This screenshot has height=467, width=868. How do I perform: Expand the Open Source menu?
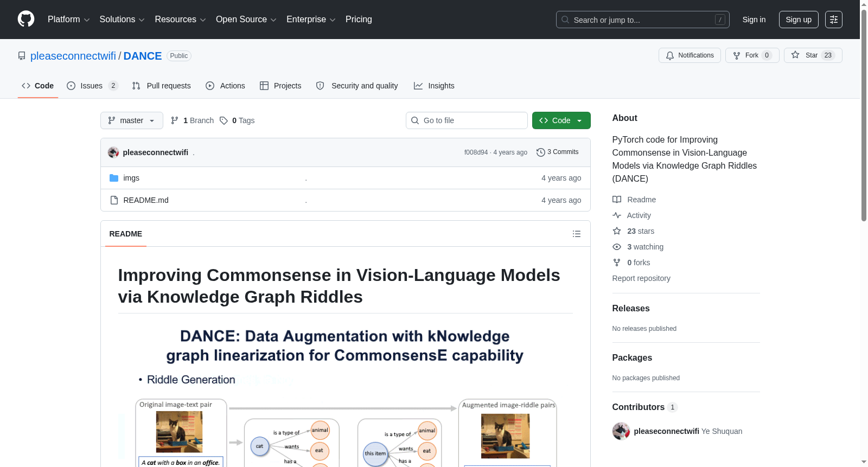(246, 20)
